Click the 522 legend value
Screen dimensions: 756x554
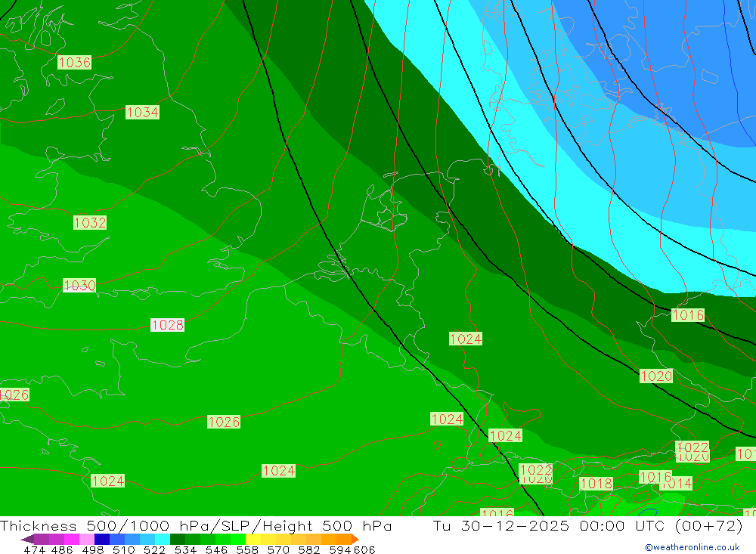155,549
